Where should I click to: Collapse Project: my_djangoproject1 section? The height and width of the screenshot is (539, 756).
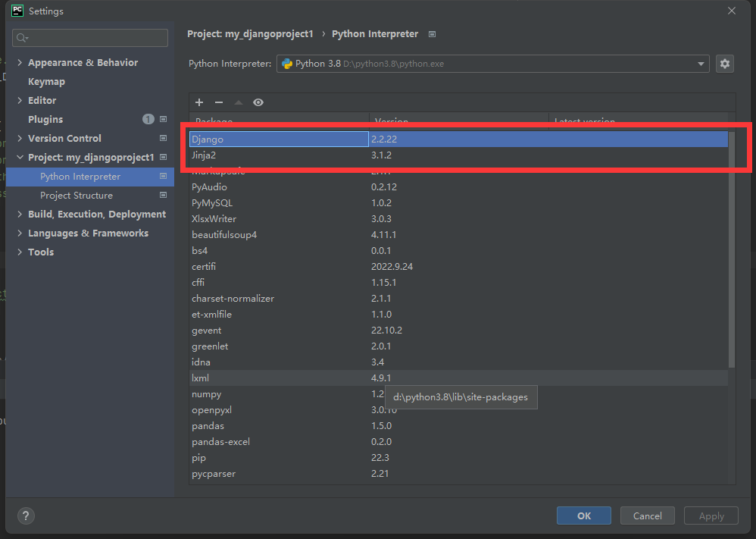(x=20, y=158)
